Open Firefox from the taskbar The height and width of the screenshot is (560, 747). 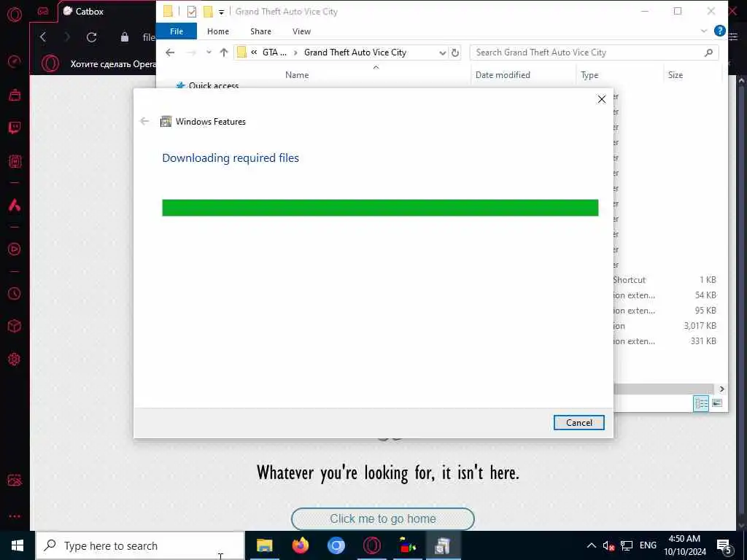point(300,545)
